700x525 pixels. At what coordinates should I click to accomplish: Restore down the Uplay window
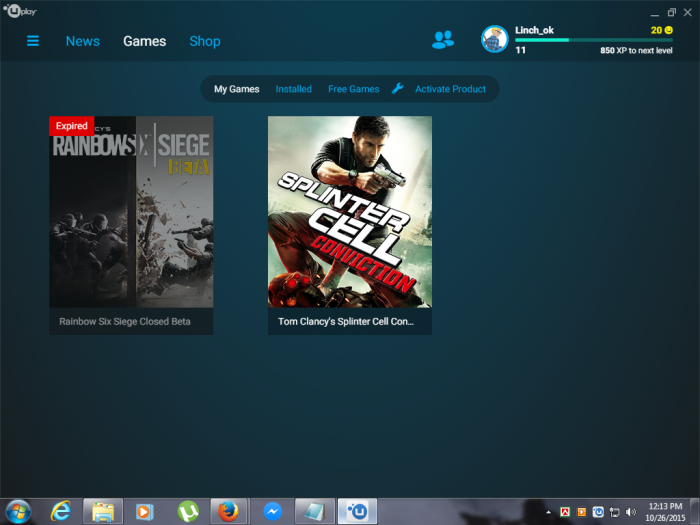point(671,12)
